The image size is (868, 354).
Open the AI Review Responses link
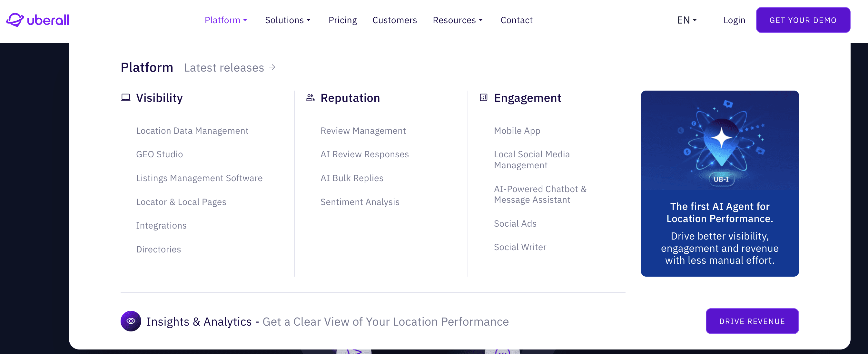[364, 154]
